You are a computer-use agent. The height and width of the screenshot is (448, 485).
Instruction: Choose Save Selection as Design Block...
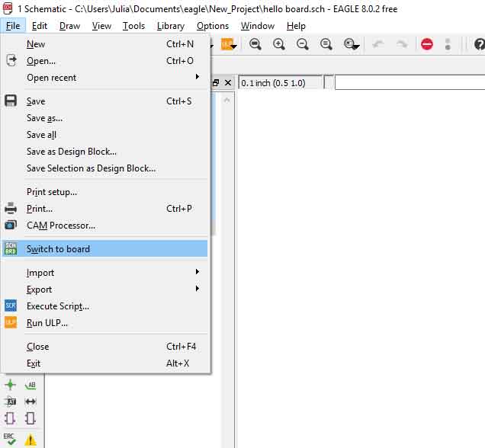pos(105,168)
